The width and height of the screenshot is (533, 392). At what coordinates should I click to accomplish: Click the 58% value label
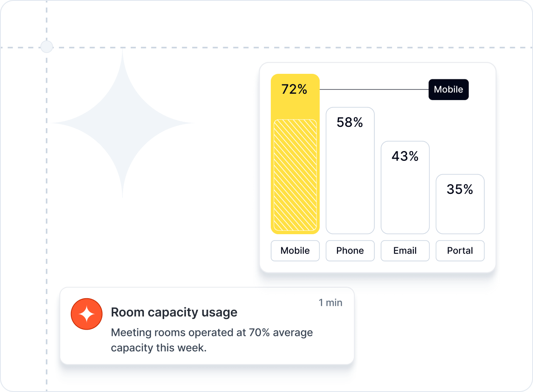[350, 123]
